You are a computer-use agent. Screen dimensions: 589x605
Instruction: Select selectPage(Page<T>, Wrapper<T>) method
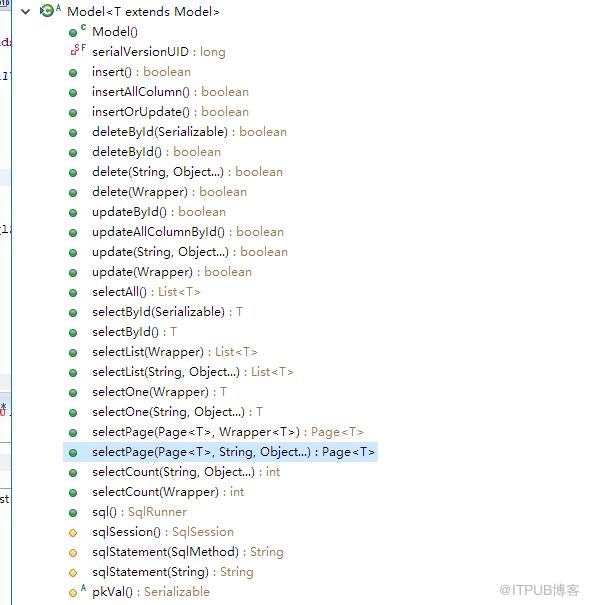tap(228, 432)
